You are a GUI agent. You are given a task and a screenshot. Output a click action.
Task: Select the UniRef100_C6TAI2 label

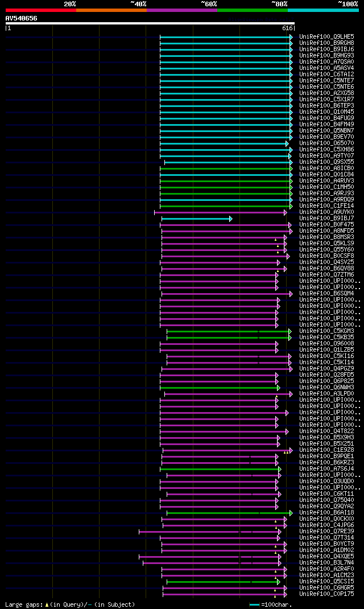(x=326, y=74)
